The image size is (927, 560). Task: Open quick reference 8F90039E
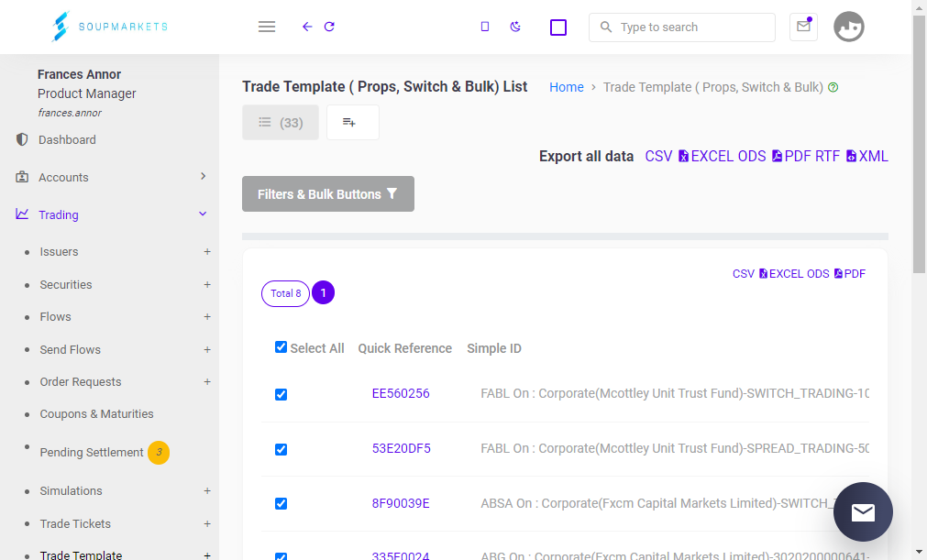(x=401, y=503)
